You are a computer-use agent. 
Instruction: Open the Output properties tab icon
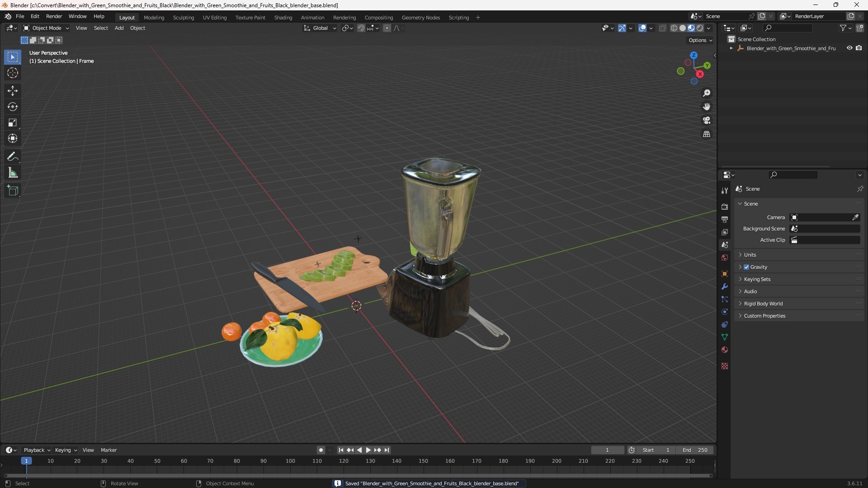[725, 219]
